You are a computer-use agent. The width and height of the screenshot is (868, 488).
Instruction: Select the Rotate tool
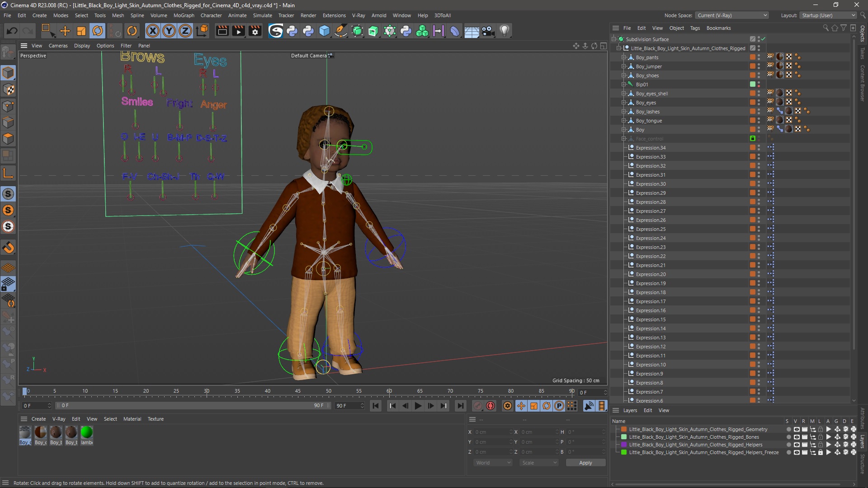pos(98,31)
